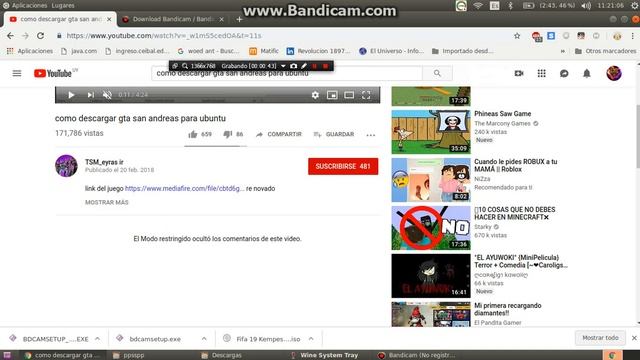Go back in browser
The image size is (640, 360).
point(10,36)
